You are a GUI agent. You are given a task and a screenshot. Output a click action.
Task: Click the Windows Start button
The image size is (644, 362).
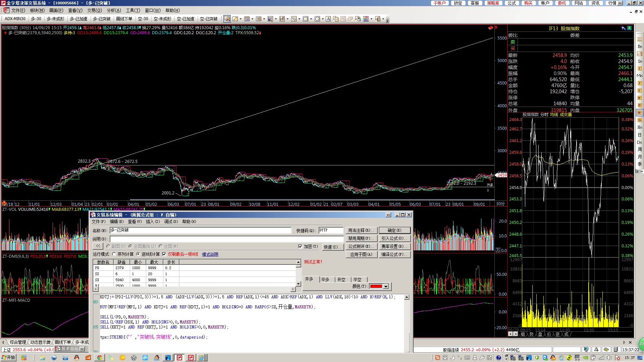pyautogui.click(x=9, y=358)
